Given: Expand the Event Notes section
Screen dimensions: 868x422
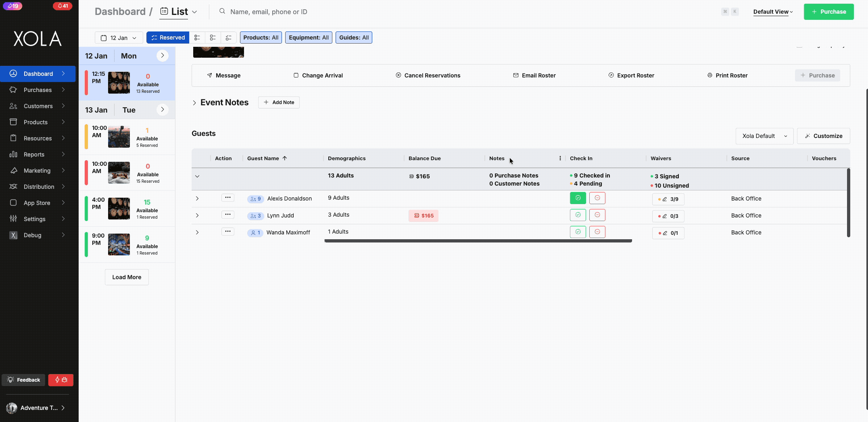Looking at the screenshot, I should [x=194, y=103].
